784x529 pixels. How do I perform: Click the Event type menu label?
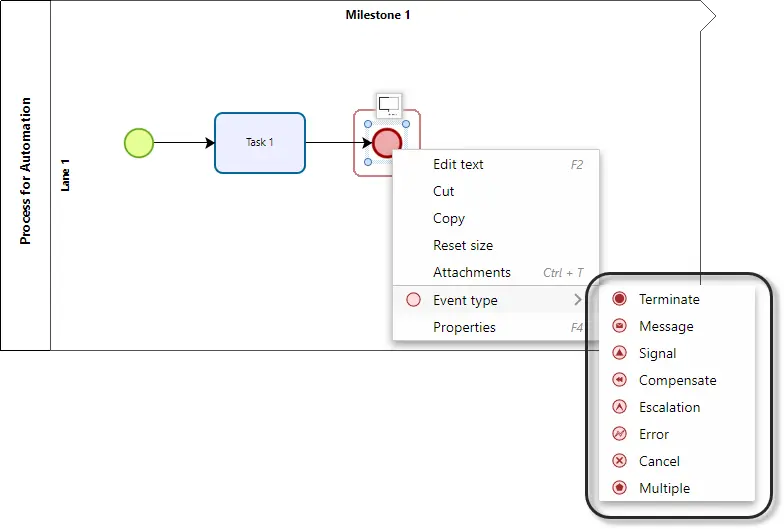click(465, 300)
